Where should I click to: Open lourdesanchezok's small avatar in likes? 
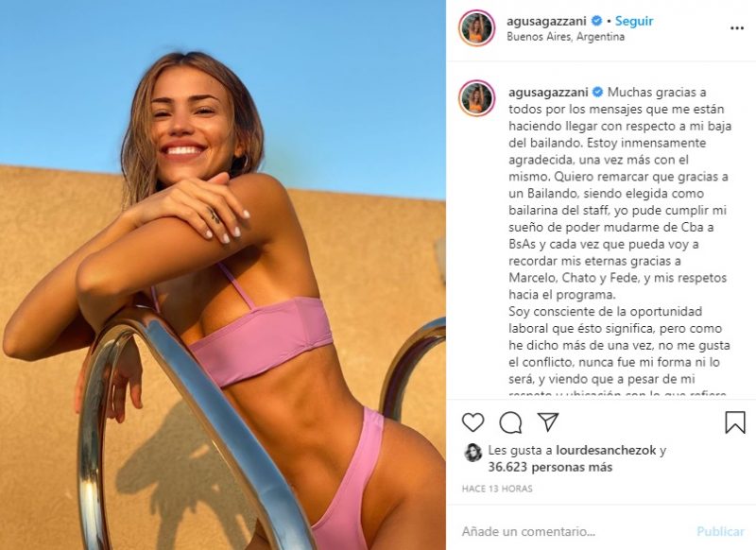473,453
